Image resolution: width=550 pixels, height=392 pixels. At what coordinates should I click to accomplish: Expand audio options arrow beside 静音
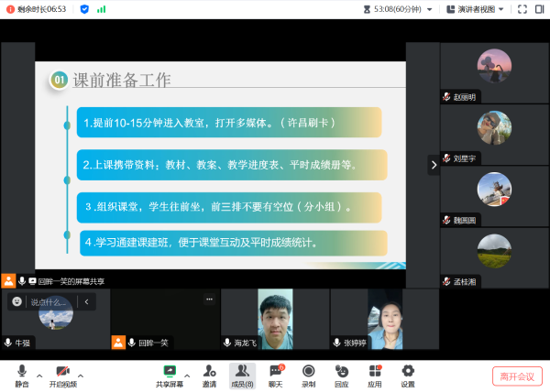38,376
